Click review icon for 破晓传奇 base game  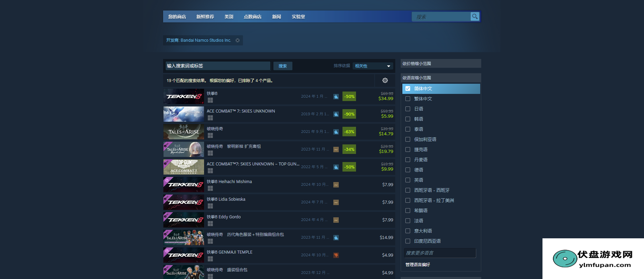(336, 132)
